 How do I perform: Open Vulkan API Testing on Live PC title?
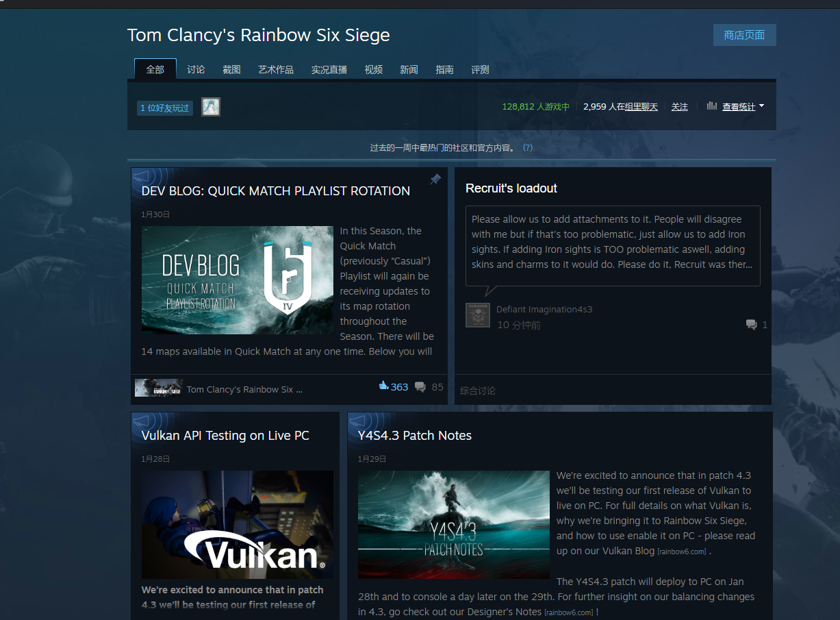tap(225, 436)
